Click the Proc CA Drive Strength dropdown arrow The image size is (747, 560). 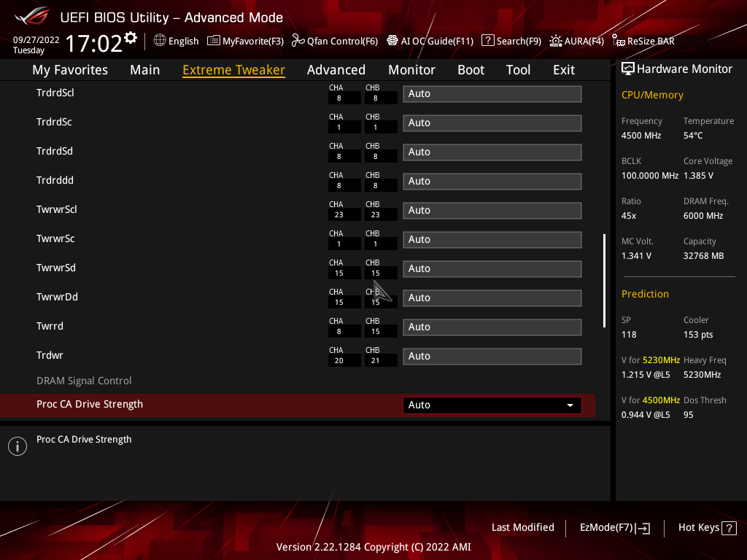point(570,405)
